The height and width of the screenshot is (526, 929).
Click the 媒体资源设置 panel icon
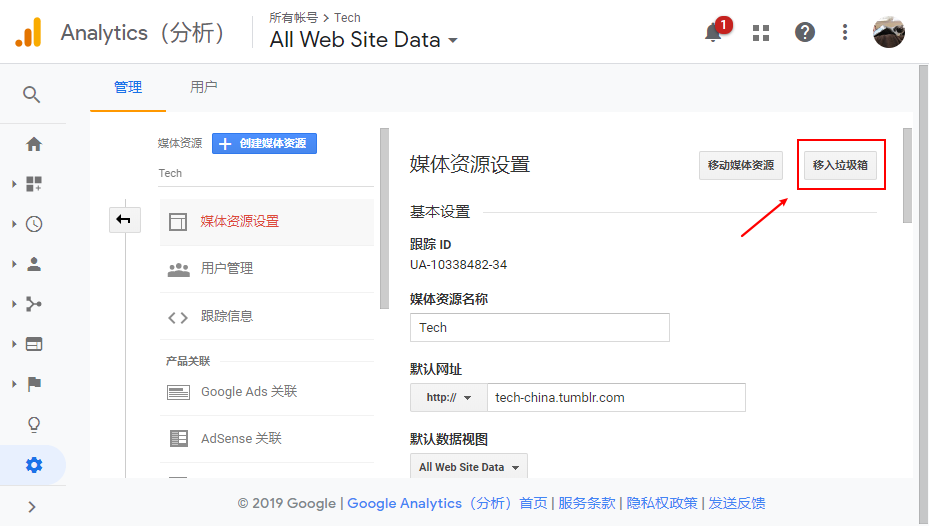click(178, 222)
